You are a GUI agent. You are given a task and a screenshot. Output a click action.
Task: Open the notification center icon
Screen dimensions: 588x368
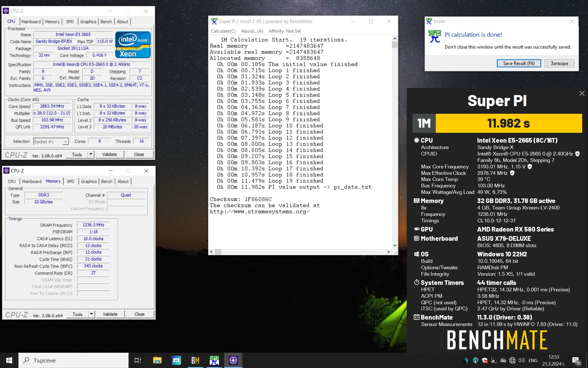[576, 361]
